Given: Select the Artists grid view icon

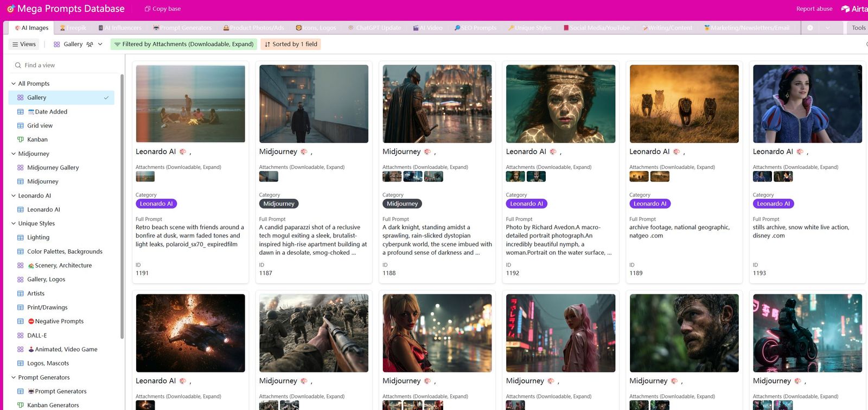Looking at the screenshot, I should (21, 294).
